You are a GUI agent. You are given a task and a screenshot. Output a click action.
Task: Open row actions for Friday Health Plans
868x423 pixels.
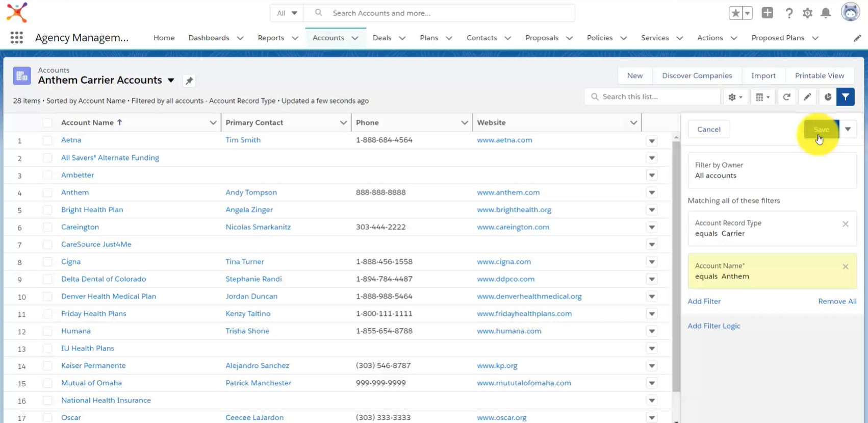pos(652,314)
